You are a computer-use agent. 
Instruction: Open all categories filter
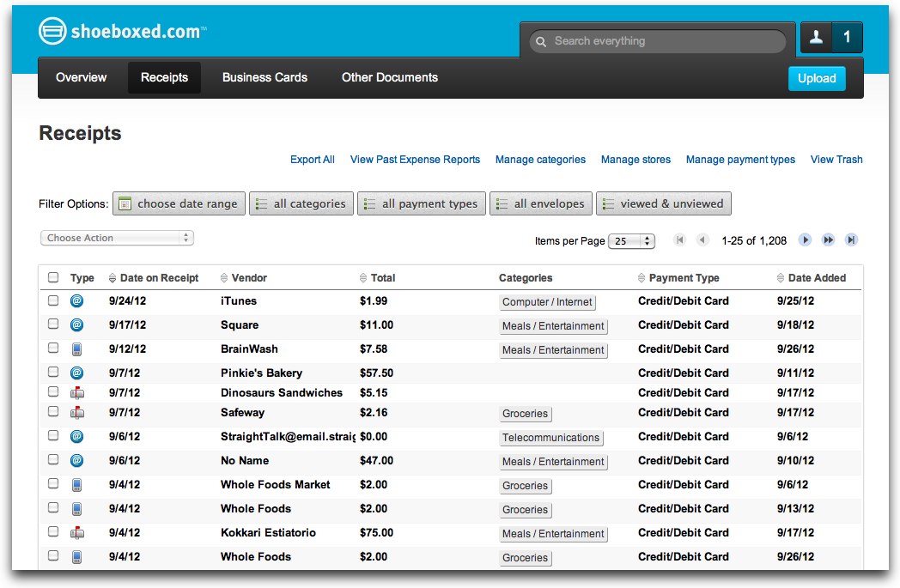click(301, 203)
